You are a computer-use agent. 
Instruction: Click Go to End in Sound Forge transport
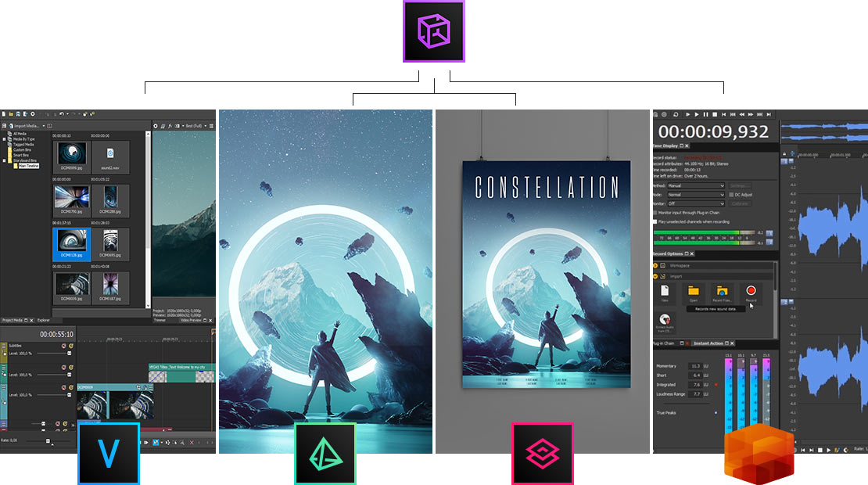[x=769, y=115]
